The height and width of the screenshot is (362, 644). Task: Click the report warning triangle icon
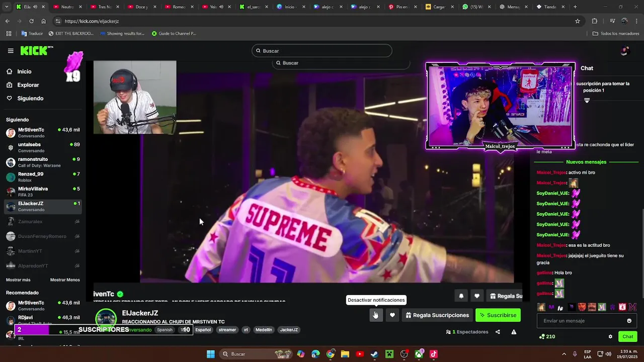tap(514, 332)
